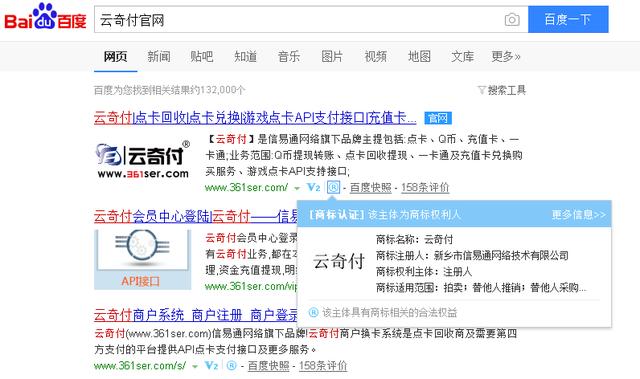Viewport: 640px width, 379px height.
Task: Select the 地图 tab
Action: point(419,56)
